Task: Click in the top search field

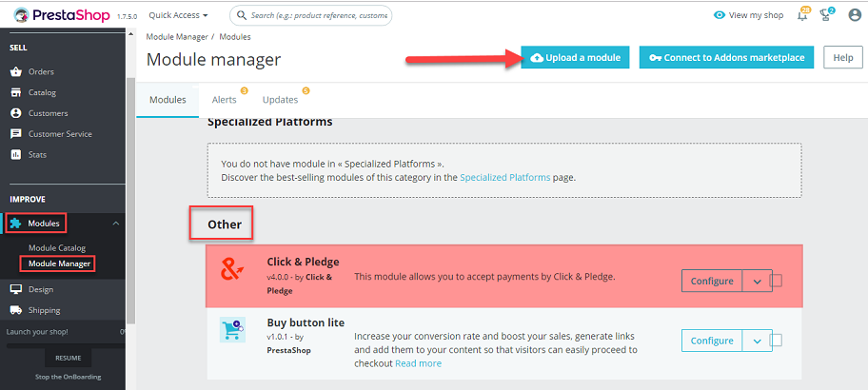Action: click(310, 15)
